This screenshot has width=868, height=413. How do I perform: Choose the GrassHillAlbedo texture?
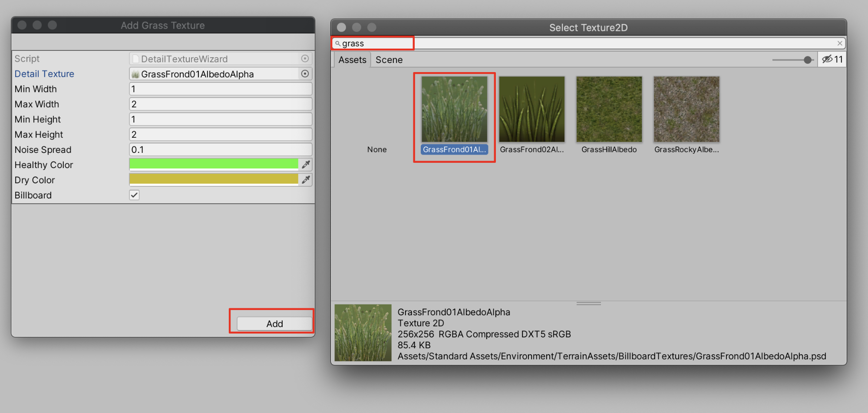coord(609,109)
